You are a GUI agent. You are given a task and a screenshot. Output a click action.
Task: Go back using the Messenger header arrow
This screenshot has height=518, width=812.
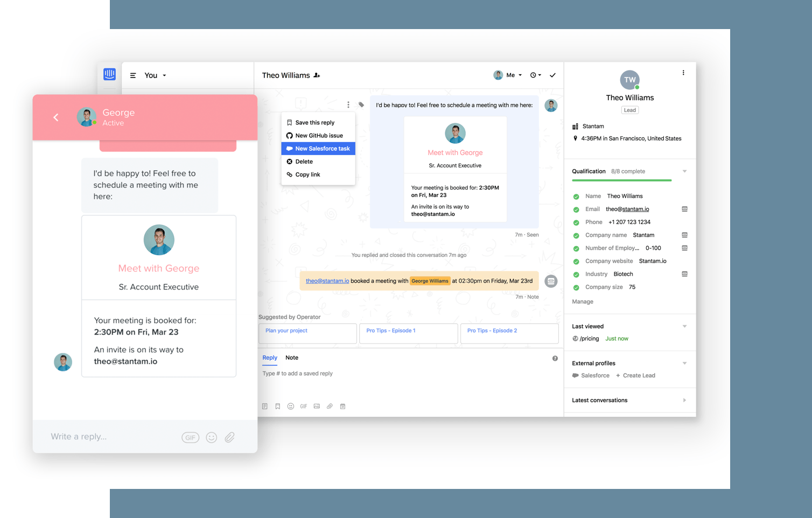coord(56,117)
